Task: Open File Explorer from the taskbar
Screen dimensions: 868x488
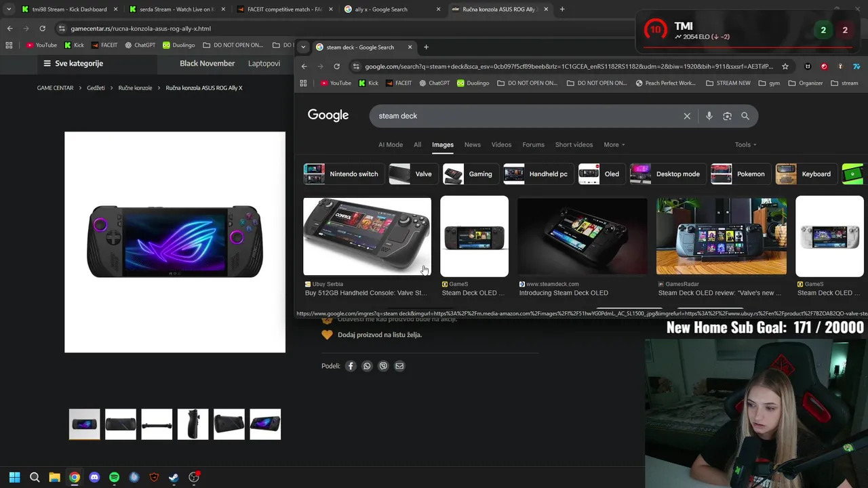Action: pyautogui.click(x=54, y=477)
